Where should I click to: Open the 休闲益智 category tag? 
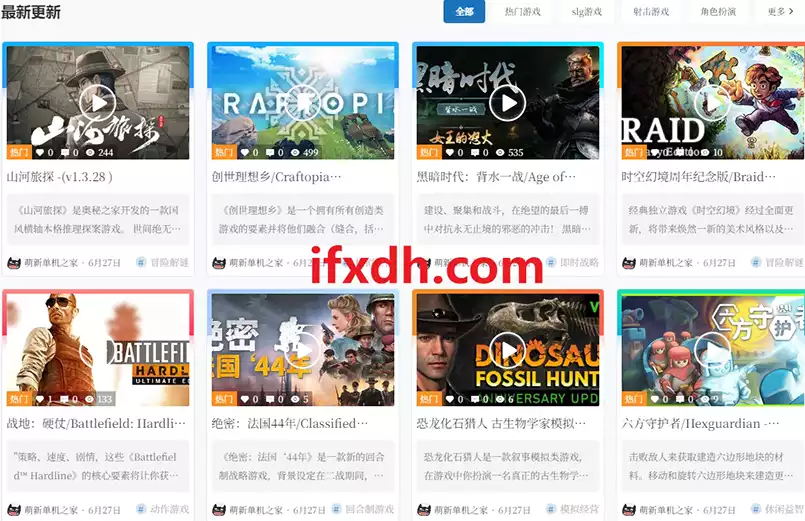[x=777, y=509]
